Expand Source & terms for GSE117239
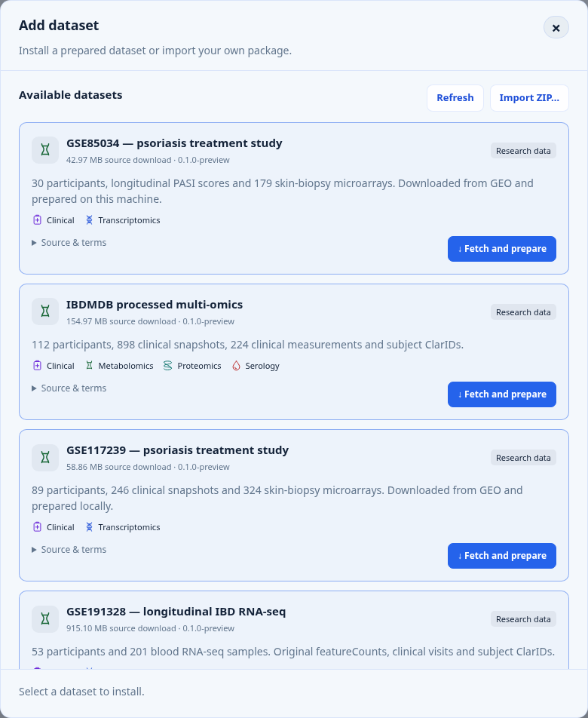The width and height of the screenshot is (588, 718). [x=69, y=550]
